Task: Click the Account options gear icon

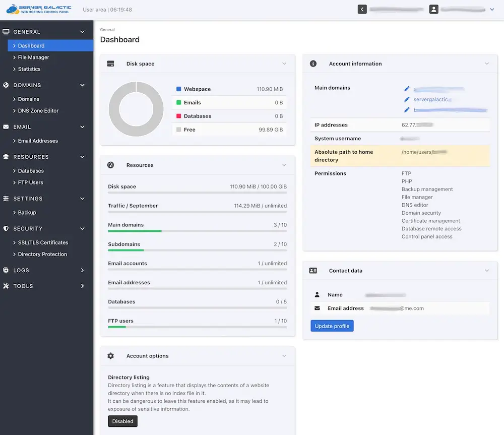Action: [111, 356]
